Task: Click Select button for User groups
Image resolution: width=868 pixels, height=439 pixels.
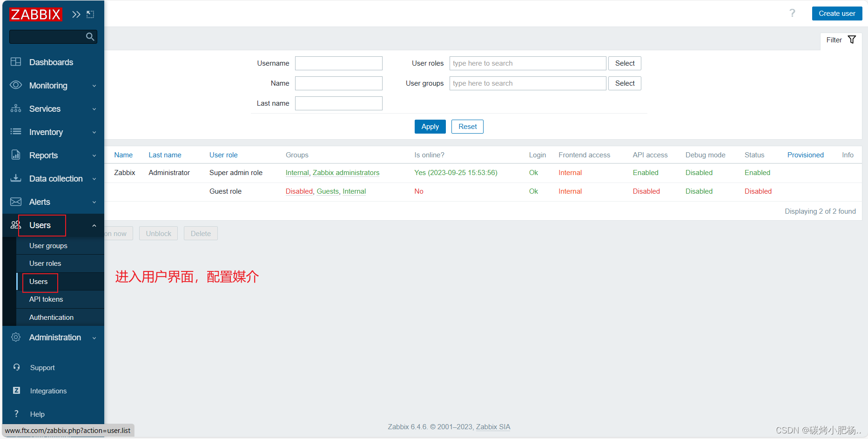Action: click(625, 83)
